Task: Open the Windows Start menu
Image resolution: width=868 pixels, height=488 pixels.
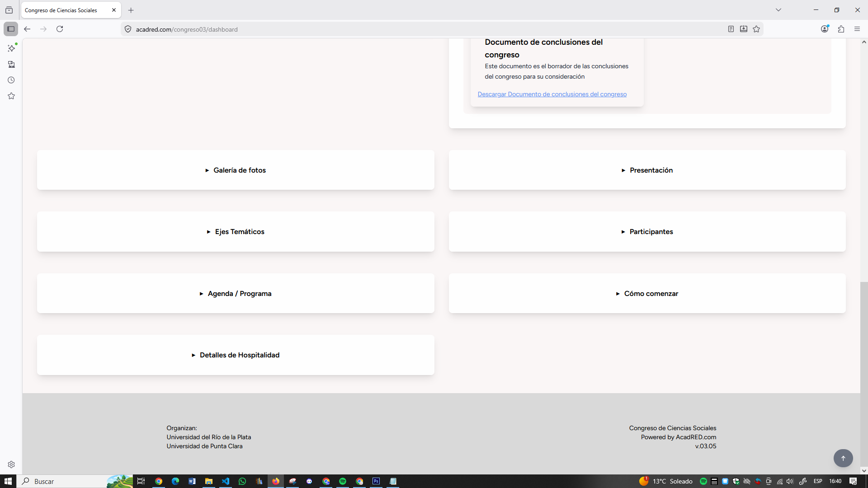Action: coord(8,481)
